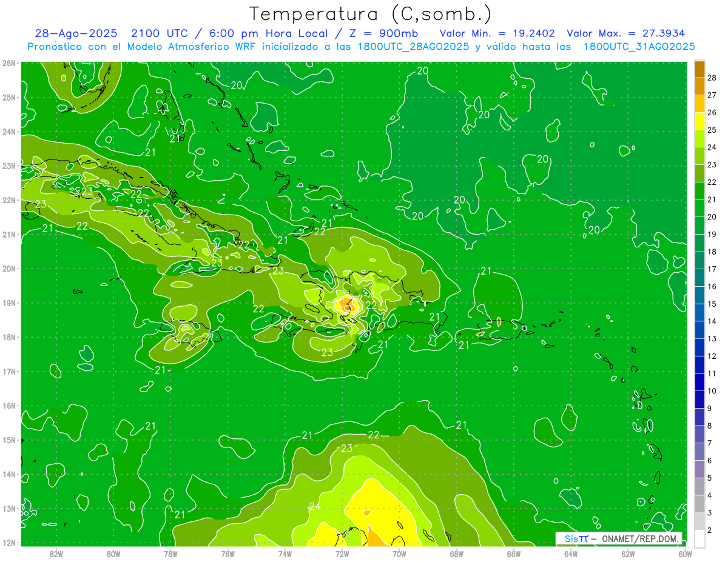Click the 74W longitude axis label

[285, 554]
